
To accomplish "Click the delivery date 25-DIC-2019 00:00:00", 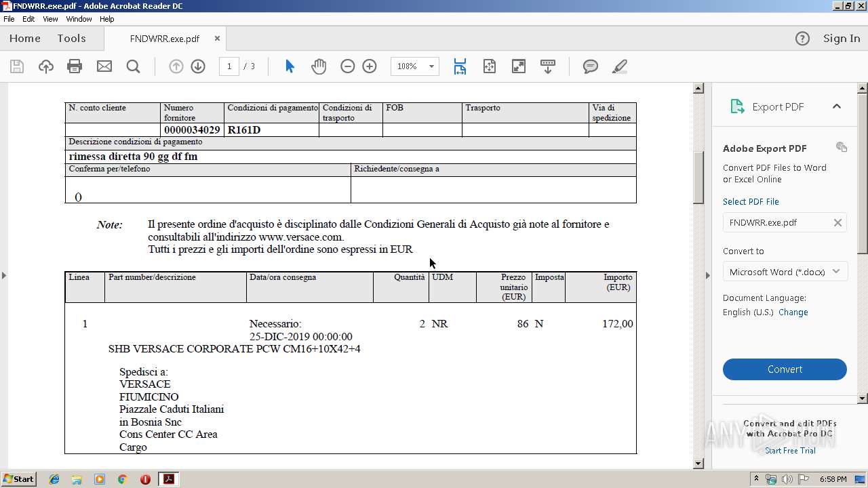I will (301, 337).
